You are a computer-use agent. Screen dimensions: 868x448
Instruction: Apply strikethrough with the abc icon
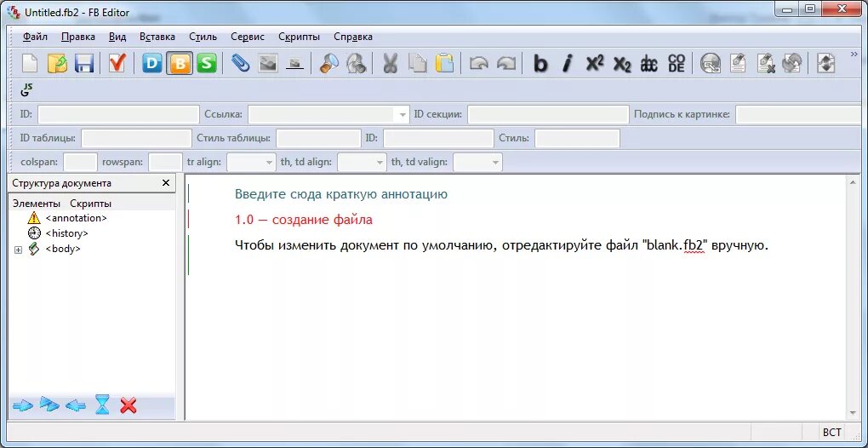[x=648, y=64]
